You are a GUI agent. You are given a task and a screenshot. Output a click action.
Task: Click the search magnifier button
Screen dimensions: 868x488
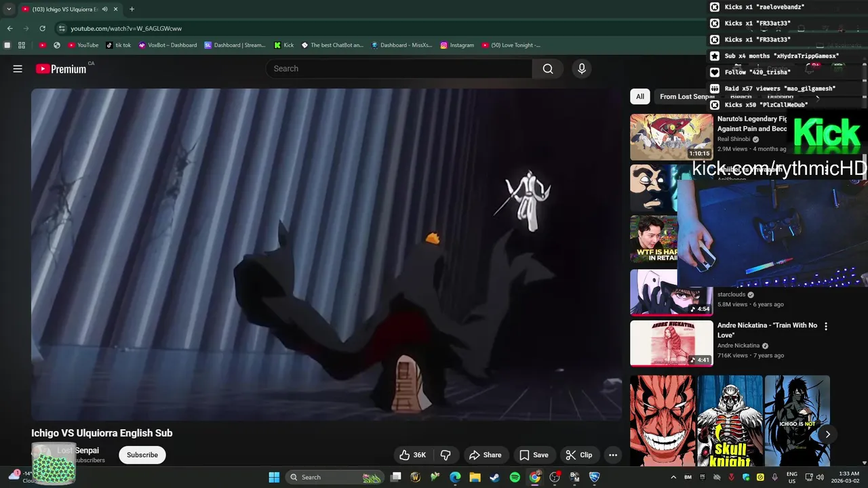[548, 68]
